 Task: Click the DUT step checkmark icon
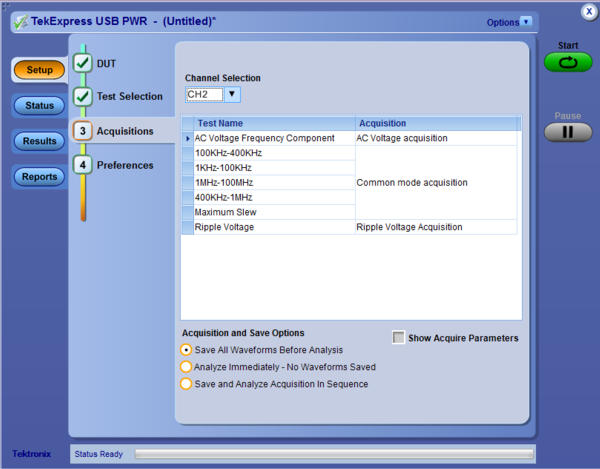coord(83,63)
